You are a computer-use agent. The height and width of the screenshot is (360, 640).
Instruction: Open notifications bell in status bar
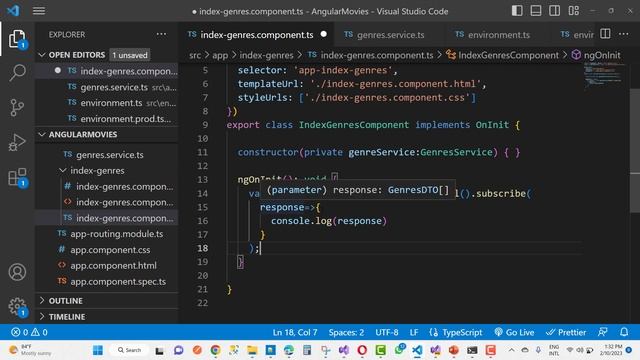[x=624, y=332]
